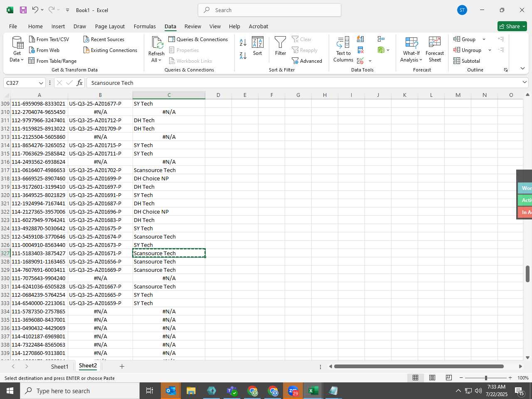The image size is (532, 399).
Task: Switch to the Home tab
Action: pos(35,26)
